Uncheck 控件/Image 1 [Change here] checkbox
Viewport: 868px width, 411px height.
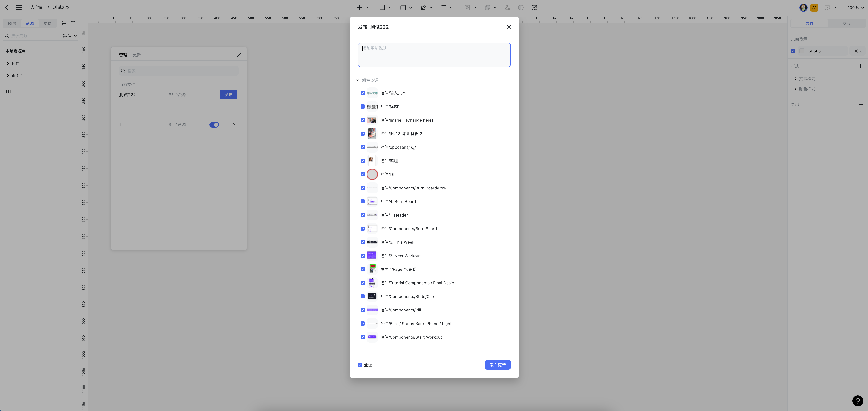(363, 120)
